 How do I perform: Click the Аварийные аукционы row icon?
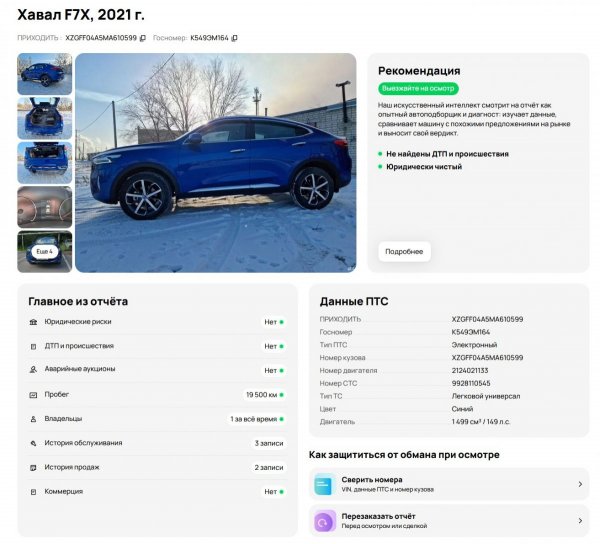point(33,370)
